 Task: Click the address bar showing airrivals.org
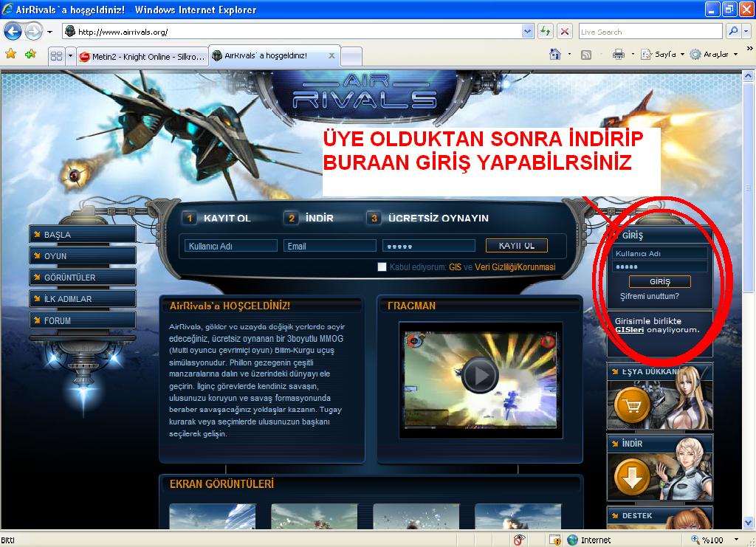pos(292,32)
